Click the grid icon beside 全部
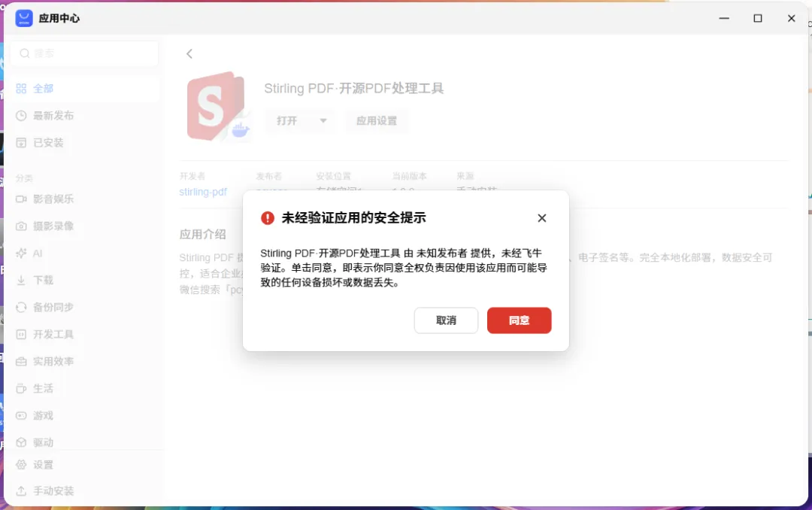Viewport: 812px width, 510px height. pos(21,89)
